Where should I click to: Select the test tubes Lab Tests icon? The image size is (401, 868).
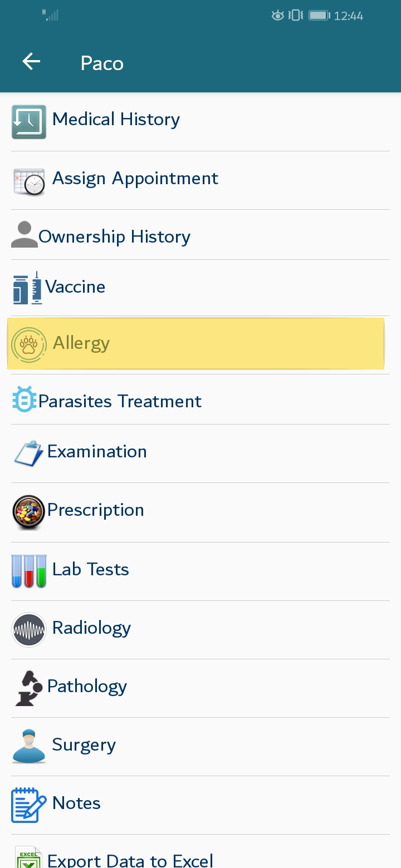click(x=29, y=571)
